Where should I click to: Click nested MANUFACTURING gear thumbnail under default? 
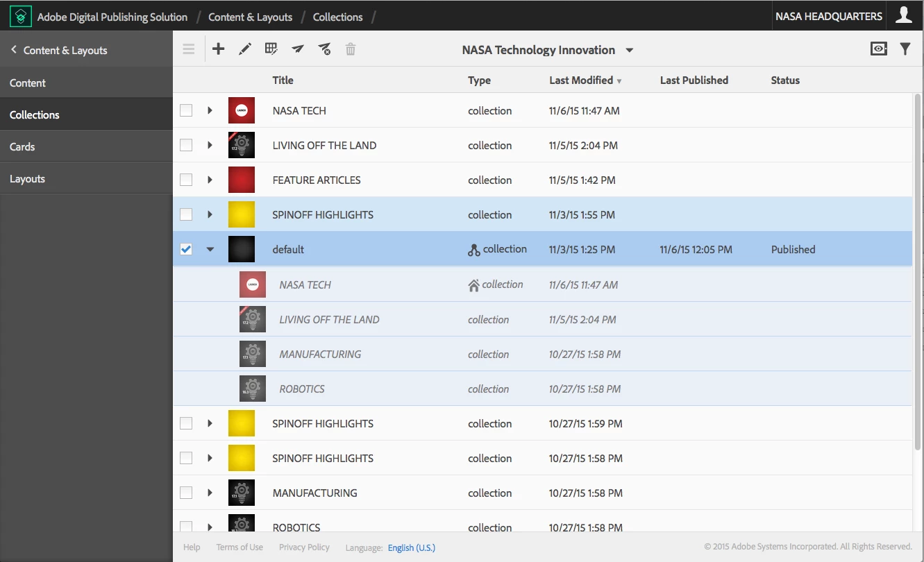click(253, 354)
